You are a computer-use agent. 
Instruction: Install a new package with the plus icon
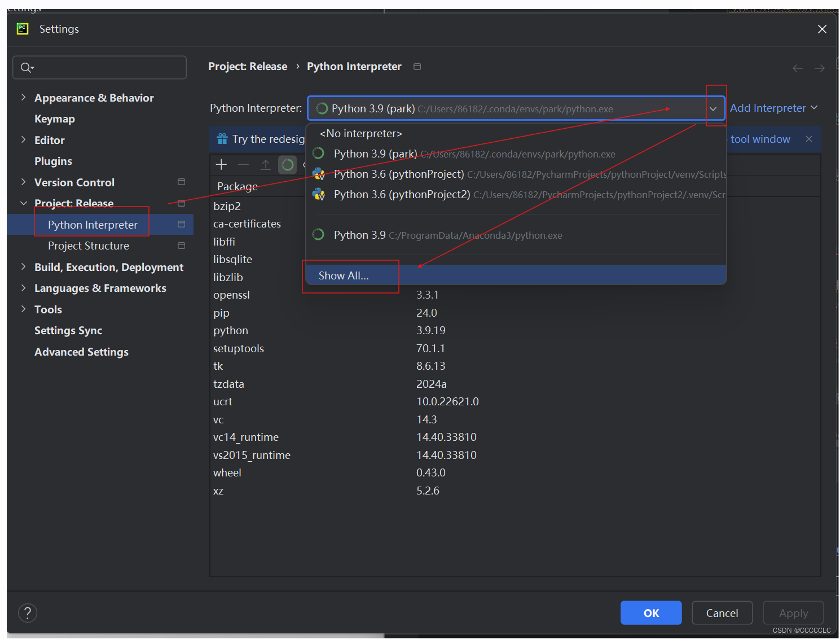(x=221, y=165)
